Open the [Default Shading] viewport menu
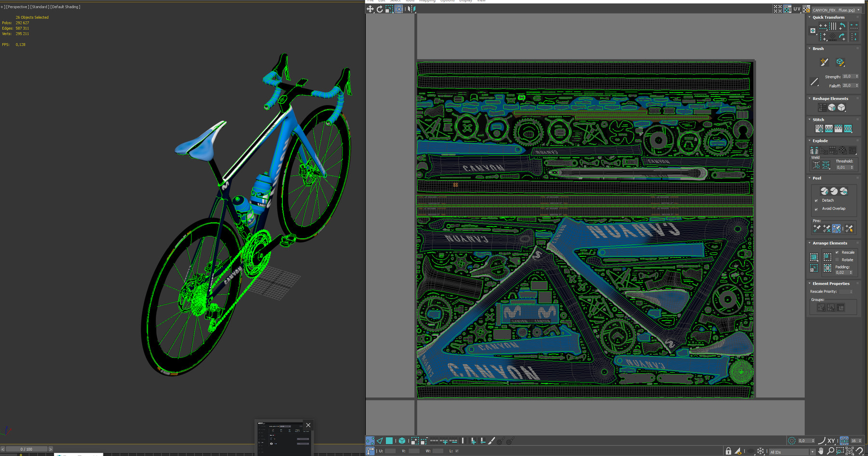 pos(66,7)
